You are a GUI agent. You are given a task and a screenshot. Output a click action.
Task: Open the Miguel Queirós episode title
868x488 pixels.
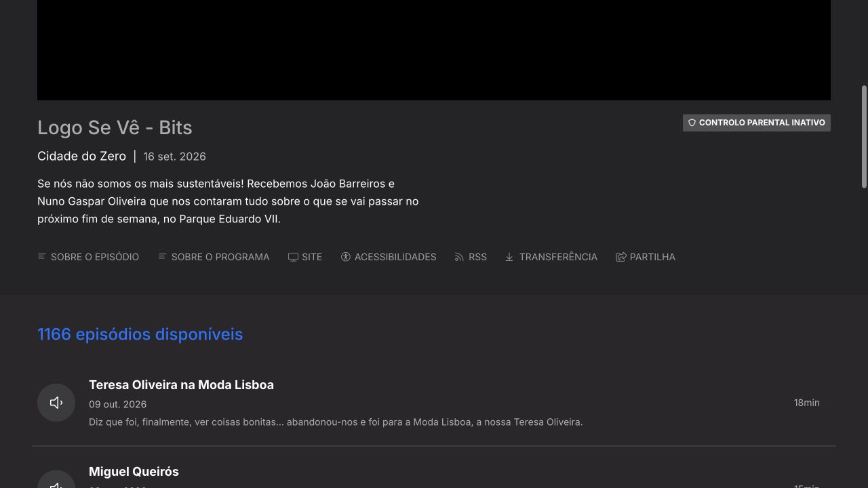pyautogui.click(x=134, y=472)
